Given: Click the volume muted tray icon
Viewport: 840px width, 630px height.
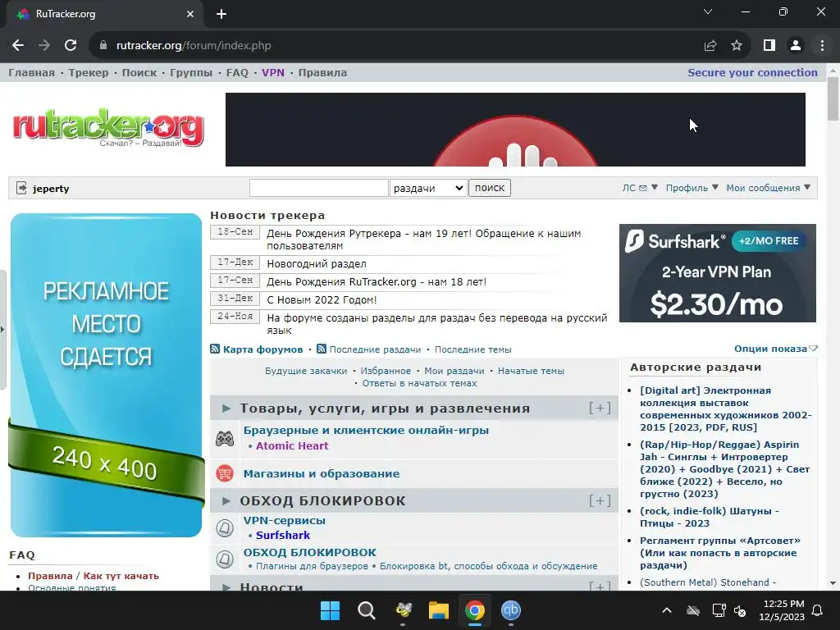Looking at the screenshot, I should 741,610.
